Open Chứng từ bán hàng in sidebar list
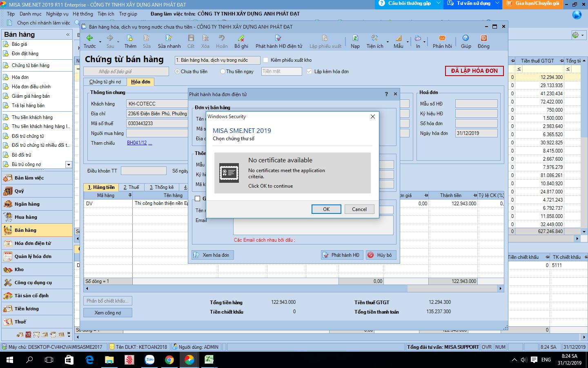 (x=31, y=65)
